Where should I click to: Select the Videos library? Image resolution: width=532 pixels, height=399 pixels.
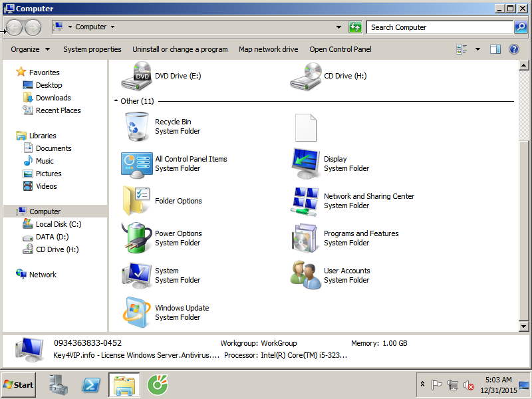pos(47,186)
